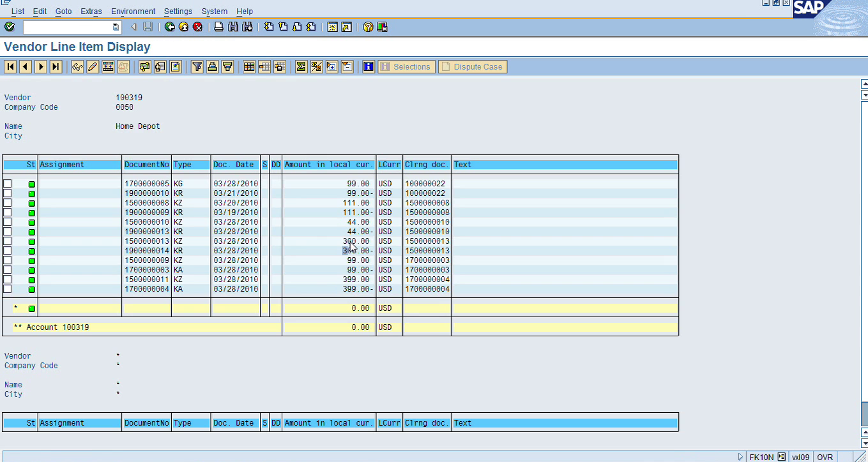The image size is (868, 462).
Task: Tick checkbox for document 1900000013
Action: (8, 232)
